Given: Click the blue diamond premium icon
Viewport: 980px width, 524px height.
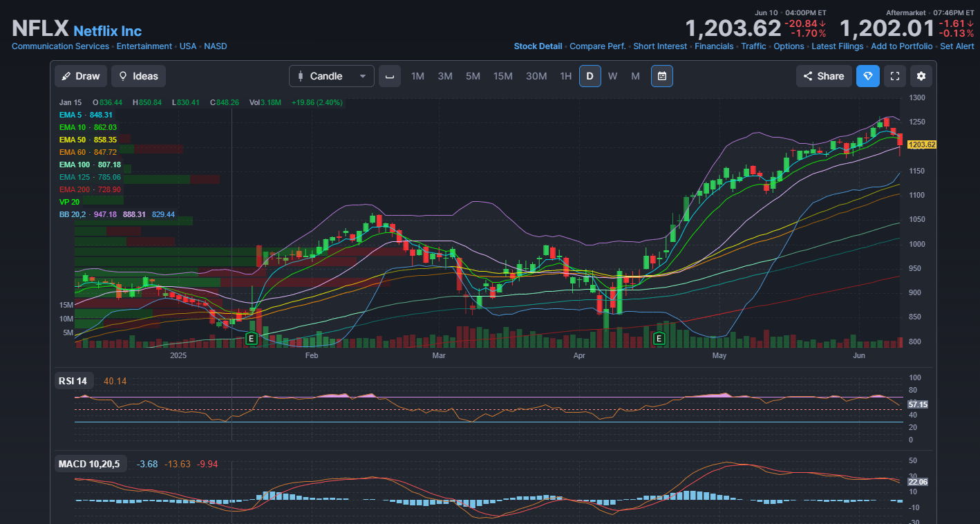Looking at the screenshot, I should point(868,76).
